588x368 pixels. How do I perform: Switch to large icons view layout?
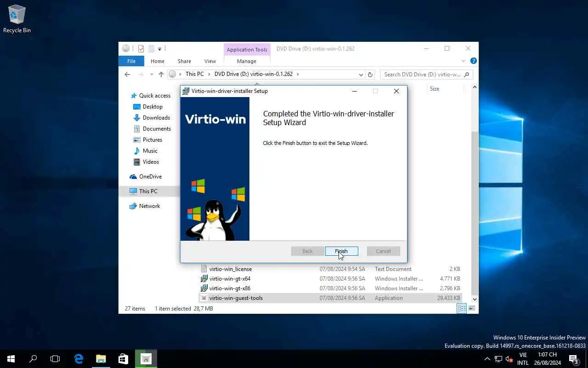point(472,309)
